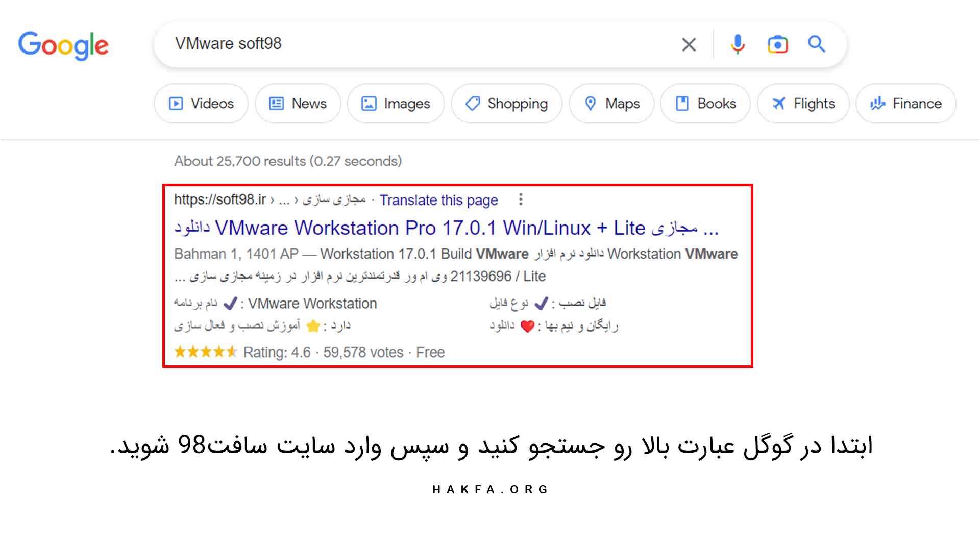Select the Books filter chip

tap(705, 104)
